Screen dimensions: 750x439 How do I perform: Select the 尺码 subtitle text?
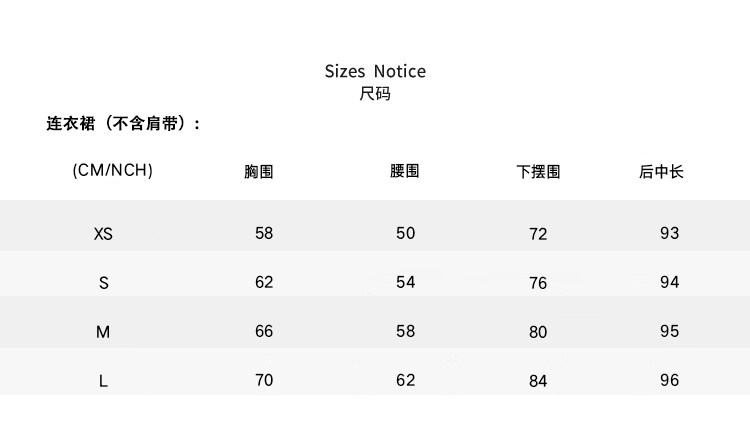tap(375, 94)
